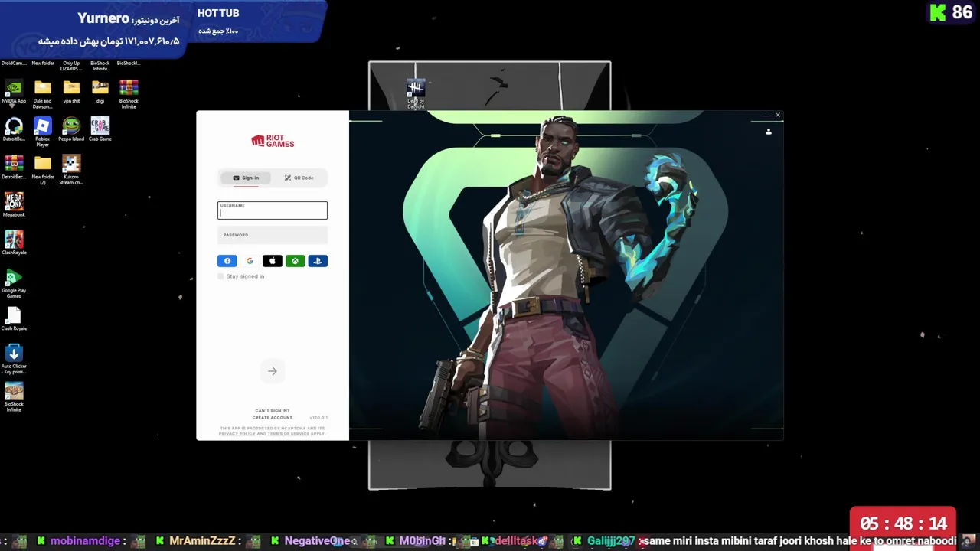
Task: Sign in with Google icon
Action: pyautogui.click(x=250, y=261)
